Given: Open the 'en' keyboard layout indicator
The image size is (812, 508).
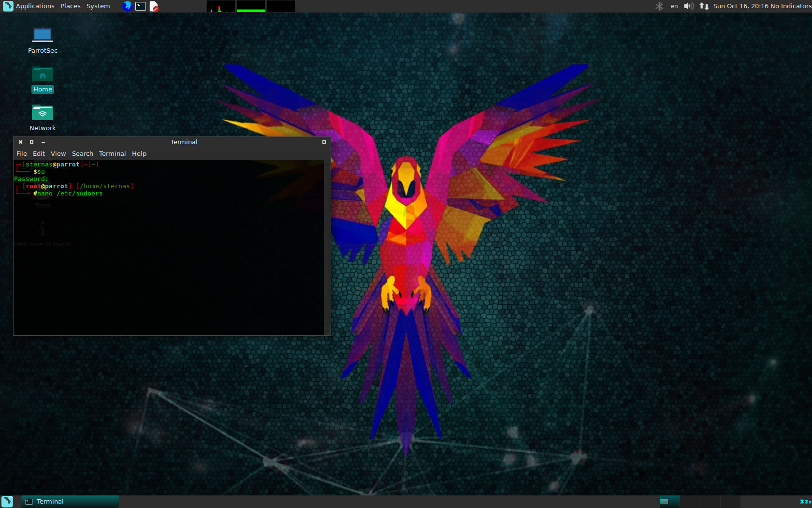Looking at the screenshot, I should pos(674,6).
